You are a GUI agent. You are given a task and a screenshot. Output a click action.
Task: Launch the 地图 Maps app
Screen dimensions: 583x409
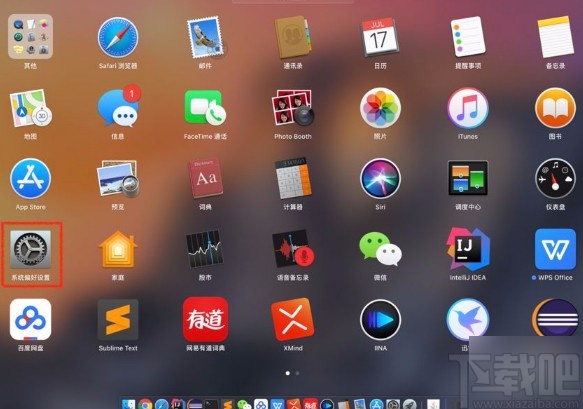point(30,108)
